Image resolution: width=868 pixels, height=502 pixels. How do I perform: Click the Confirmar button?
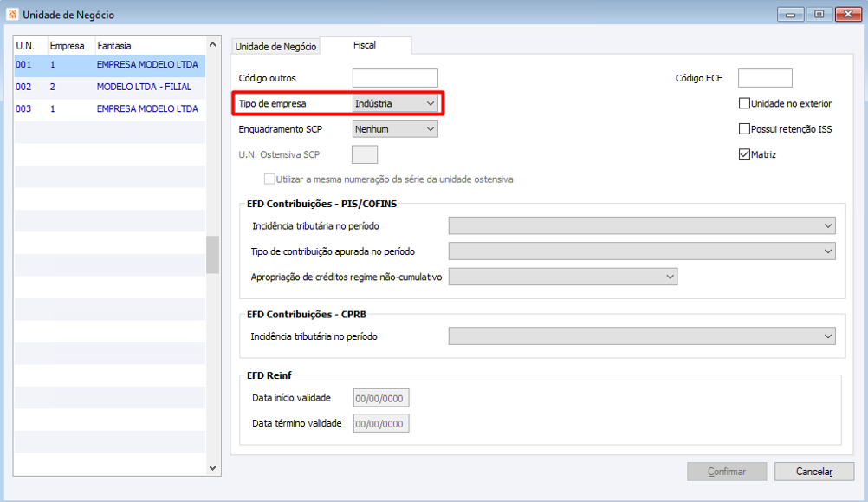coord(727,472)
